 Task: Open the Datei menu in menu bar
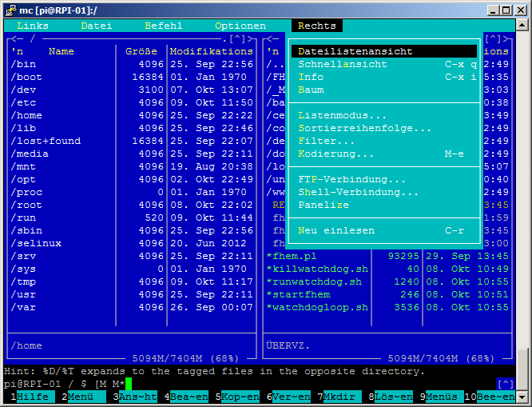(96, 26)
